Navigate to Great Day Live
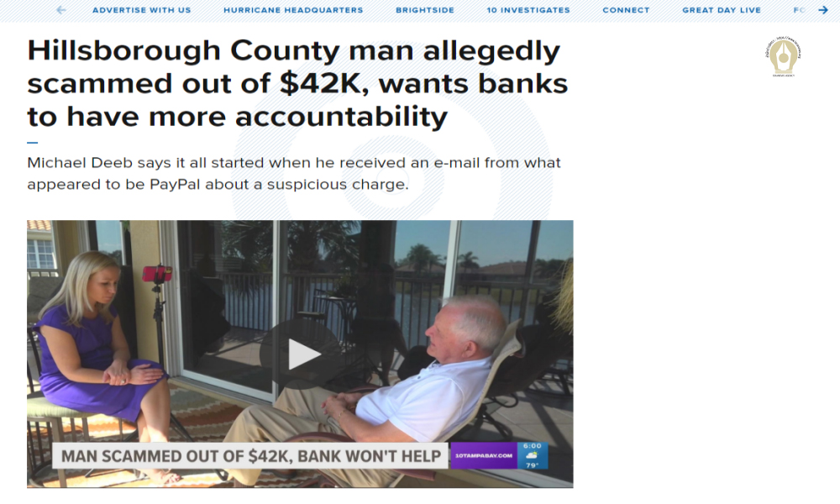Image resolution: width=840 pixels, height=504 pixels. click(x=722, y=10)
